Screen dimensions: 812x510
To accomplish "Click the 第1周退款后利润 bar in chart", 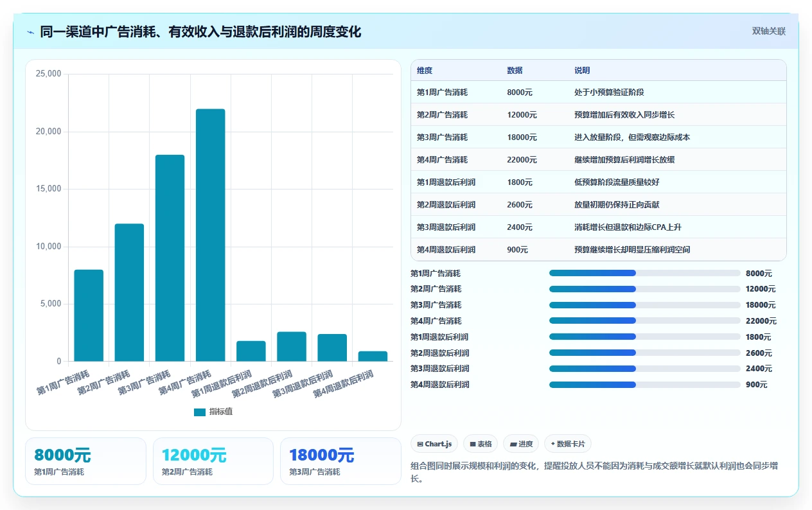I will [x=251, y=351].
